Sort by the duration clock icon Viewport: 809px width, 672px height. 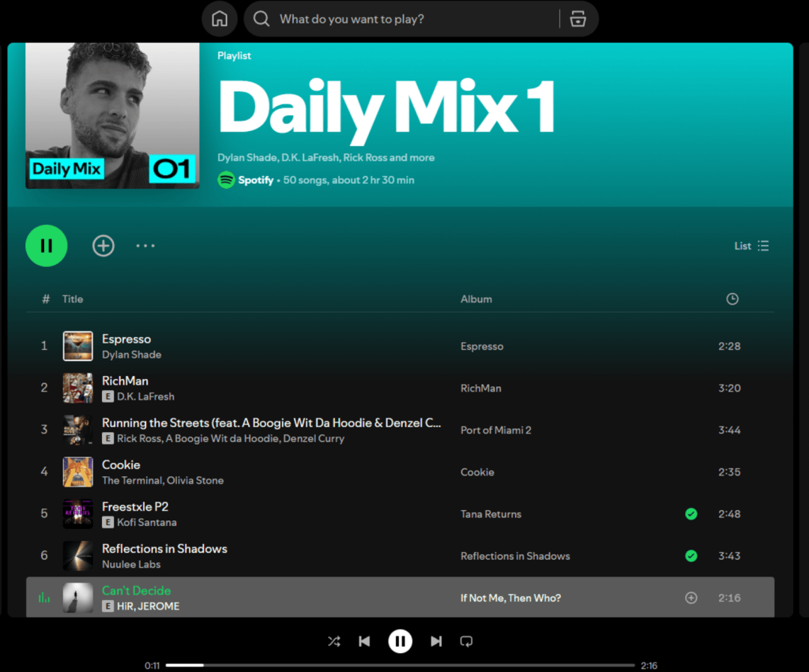click(x=732, y=299)
